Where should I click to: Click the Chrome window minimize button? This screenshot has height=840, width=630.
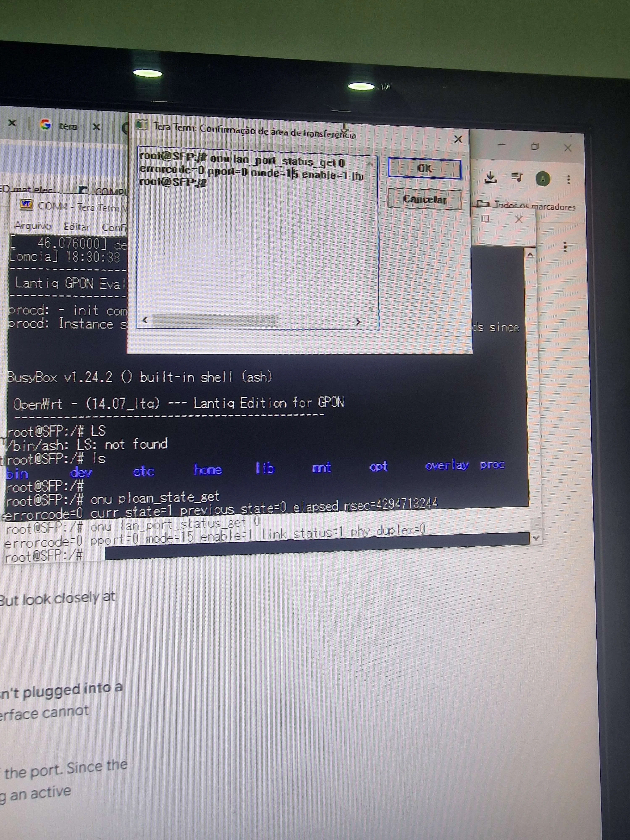click(x=502, y=144)
